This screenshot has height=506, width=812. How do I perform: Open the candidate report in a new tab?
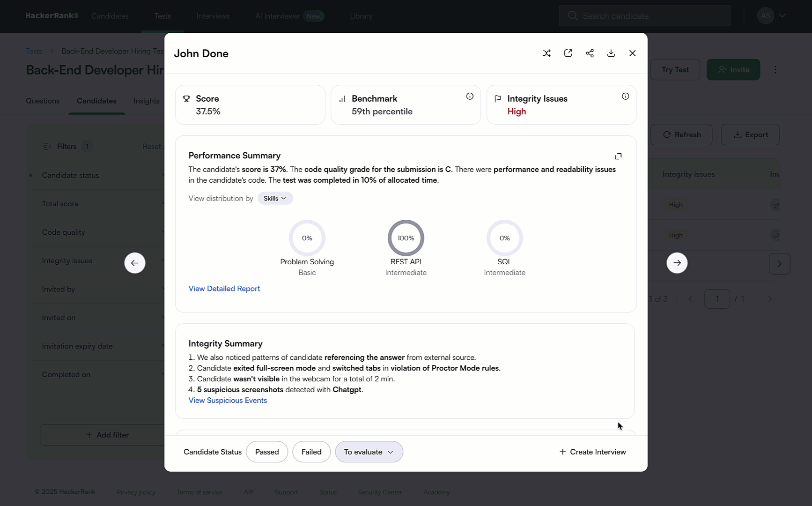coord(568,53)
